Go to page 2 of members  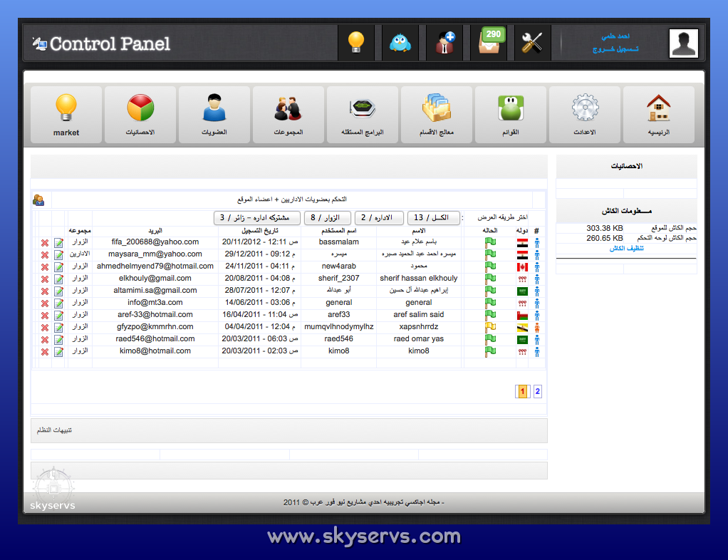click(538, 391)
